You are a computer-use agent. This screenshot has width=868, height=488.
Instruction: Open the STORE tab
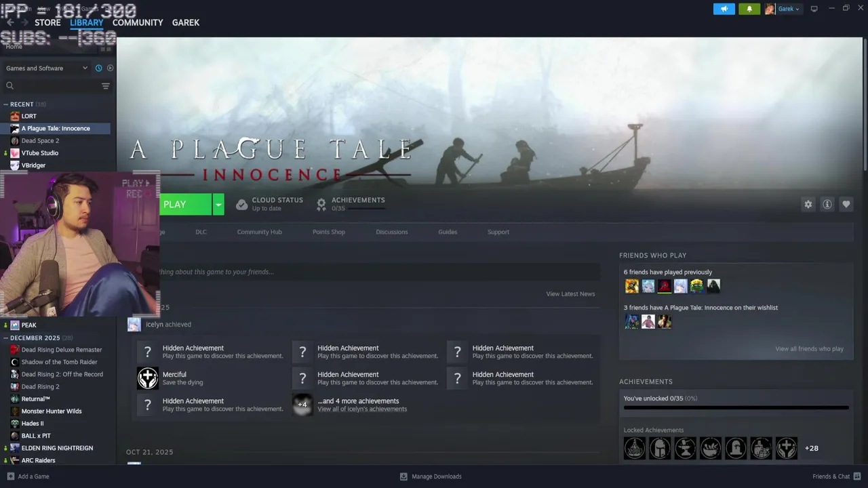(x=47, y=22)
